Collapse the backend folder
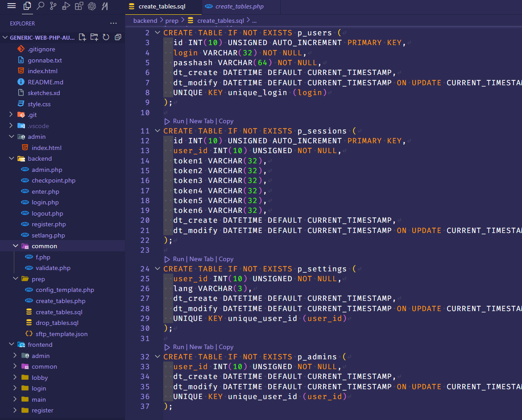 [x=11, y=158]
